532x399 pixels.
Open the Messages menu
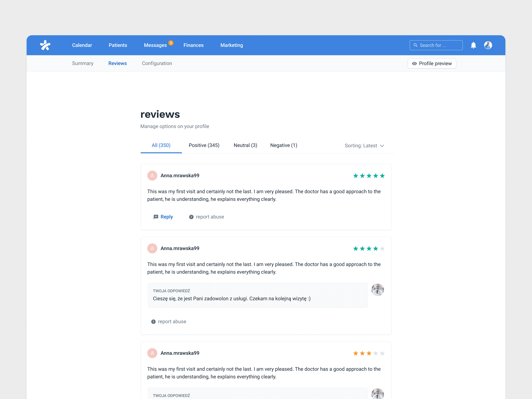tap(155, 45)
